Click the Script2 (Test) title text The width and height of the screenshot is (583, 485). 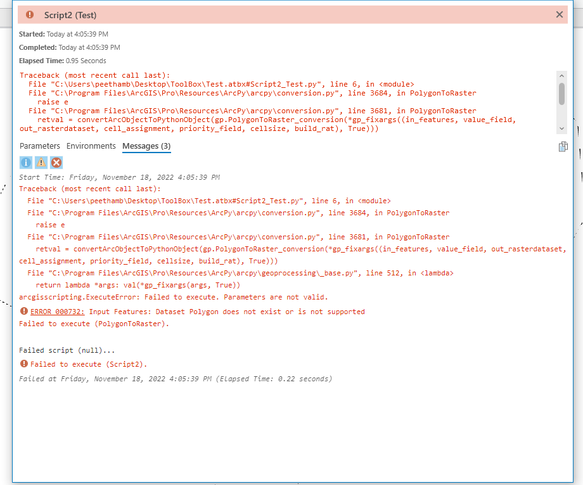pos(70,15)
